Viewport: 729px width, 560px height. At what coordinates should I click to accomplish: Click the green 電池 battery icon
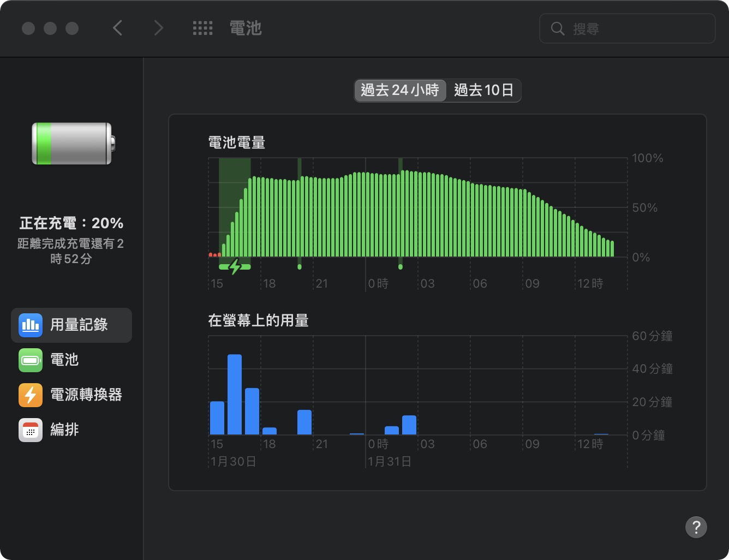[x=31, y=360]
